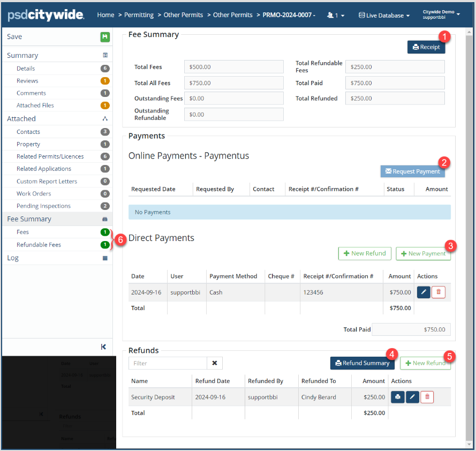Click the page scrollbar down arrow
This screenshot has width=476, height=451.
469,445
